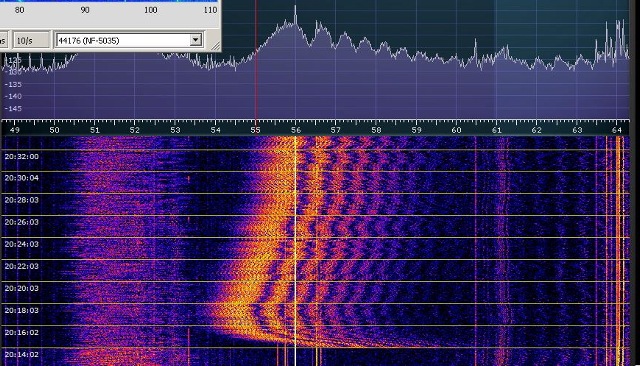The image size is (640, 366).
Task: Click the 52 label on frequency ruler
Action: 135,130
